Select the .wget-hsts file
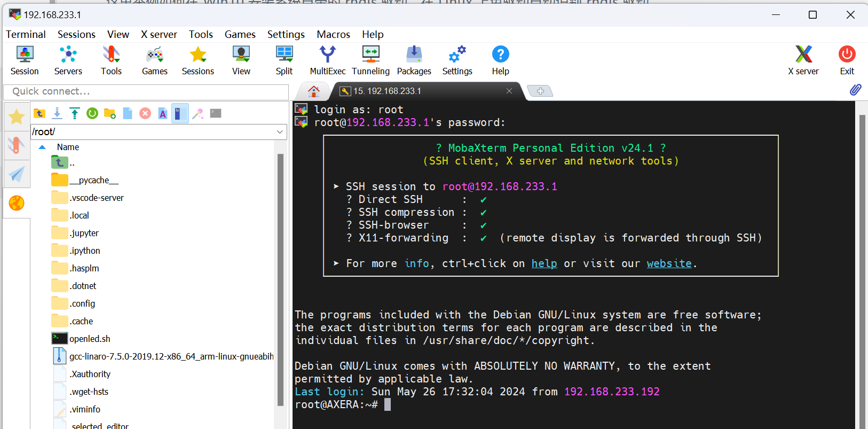 point(81,392)
